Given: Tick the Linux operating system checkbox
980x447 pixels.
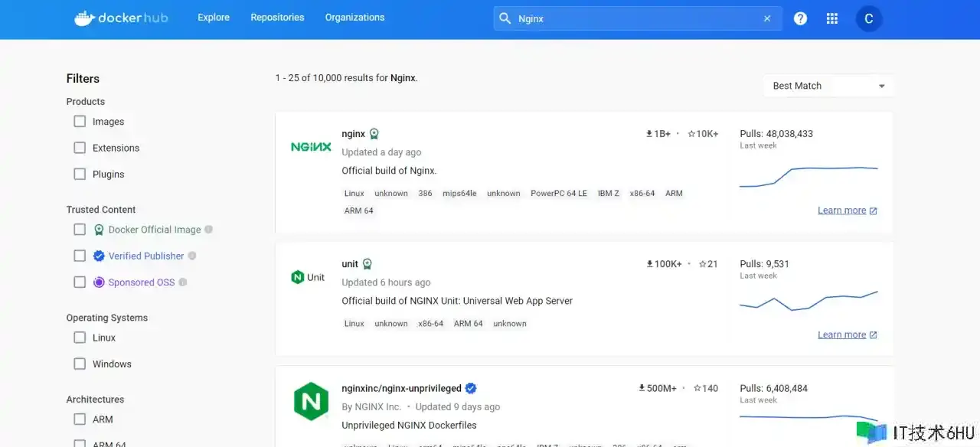Looking at the screenshot, I should point(80,338).
